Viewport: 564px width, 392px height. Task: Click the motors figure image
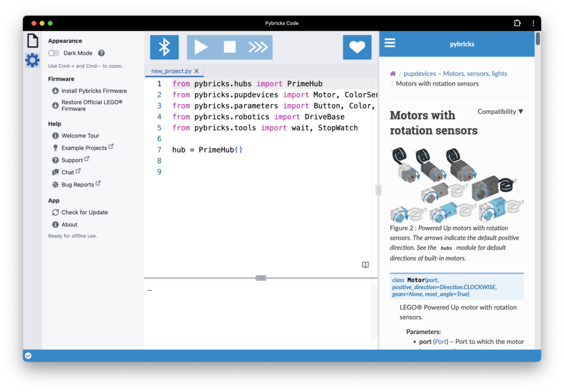(x=457, y=184)
